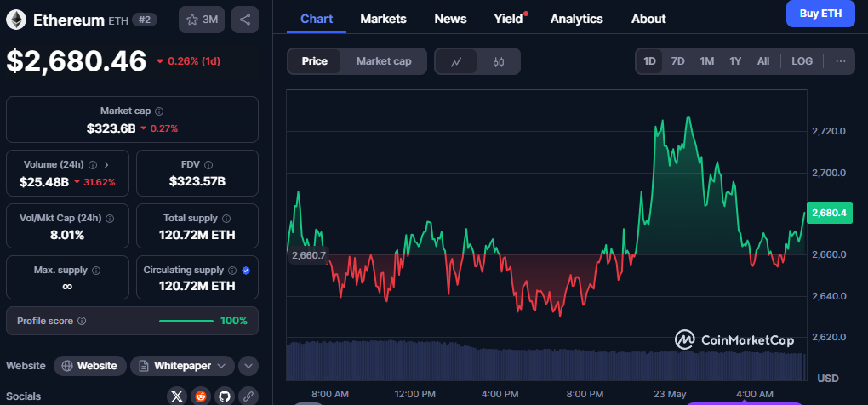Open the Reddit social link
Image resolution: width=868 pixels, height=405 pixels.
(200, 396)
